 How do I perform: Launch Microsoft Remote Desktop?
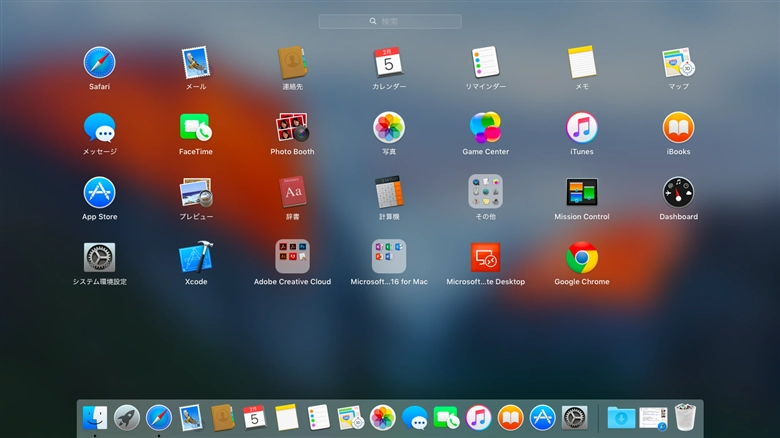tap(485, 258)
